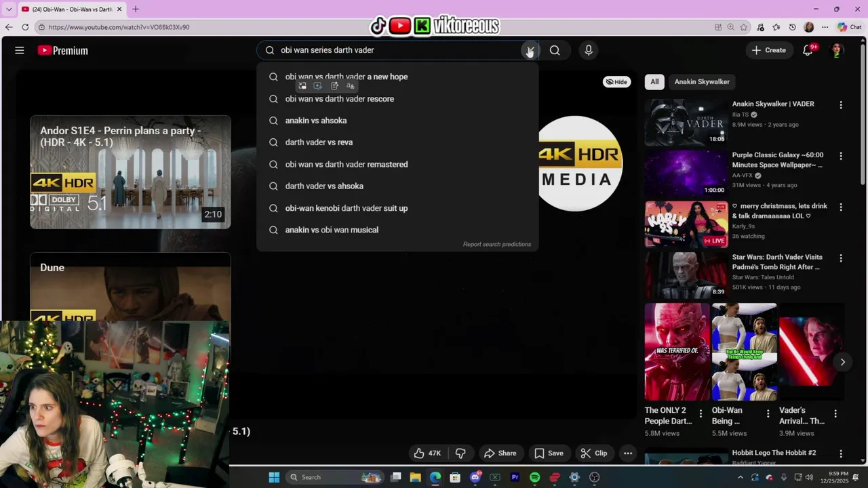Open the Vader's Arrival Short
Viewport: 868px width, 488px height.
(811, 352)
